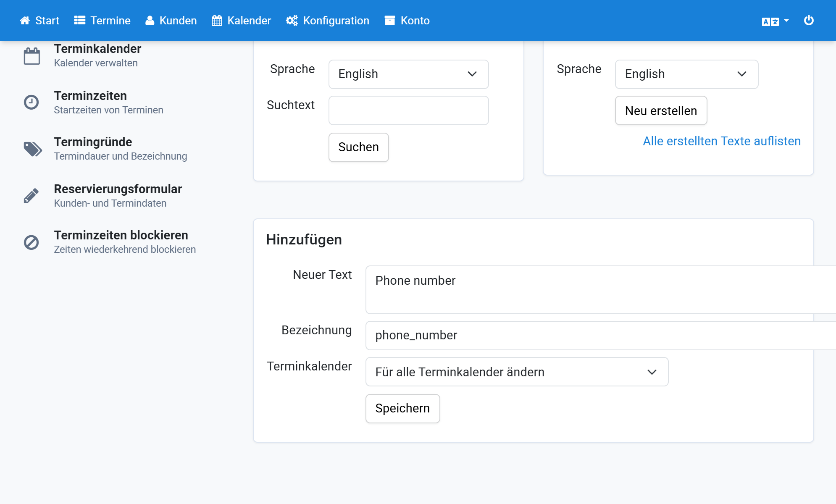Click the Neu erstellen button
The height and width of the screenshot is (504, 836).
click(x=661, y=111)
